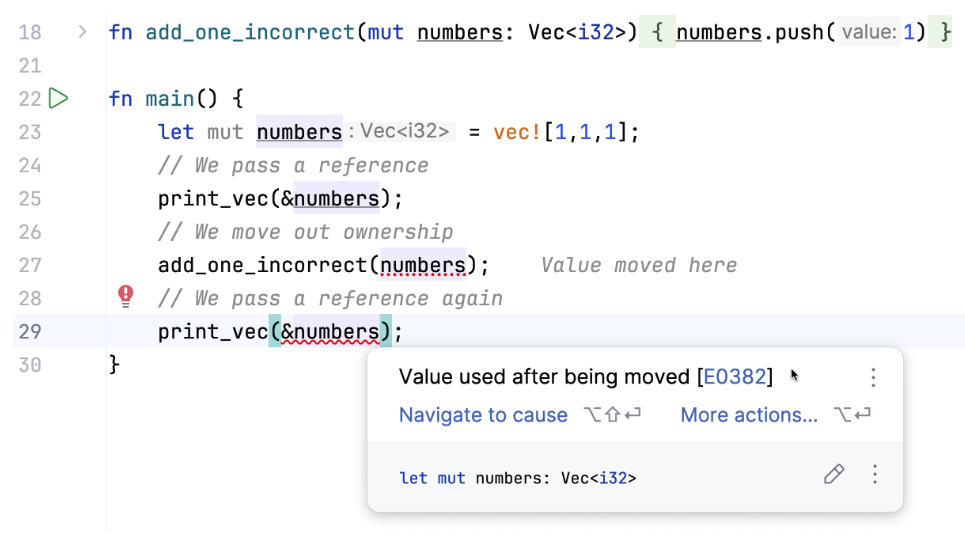Click line number 25 in the gutter
965x537 pixels.
(30, 198)
